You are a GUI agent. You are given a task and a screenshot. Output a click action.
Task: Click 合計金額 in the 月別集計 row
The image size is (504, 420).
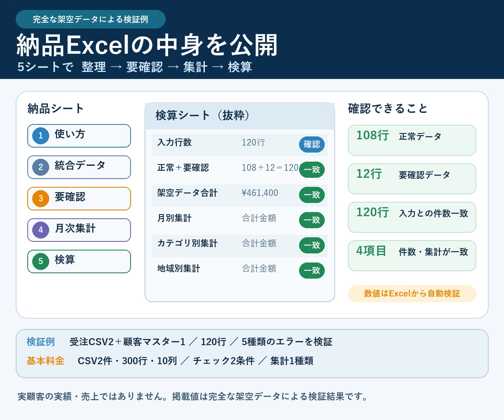[x=259, y=218]
